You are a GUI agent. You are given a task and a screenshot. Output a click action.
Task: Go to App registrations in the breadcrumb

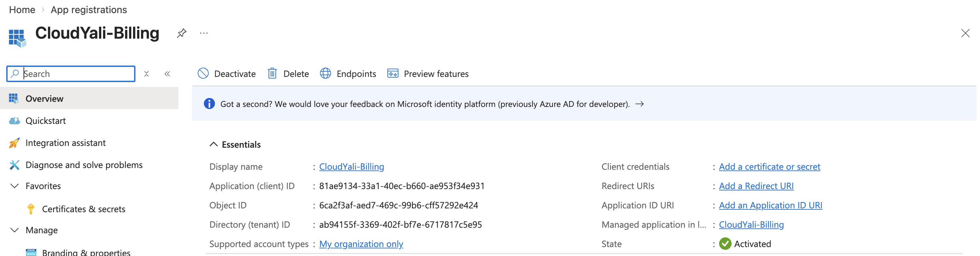pyautogui.click(x=89, y=10)
